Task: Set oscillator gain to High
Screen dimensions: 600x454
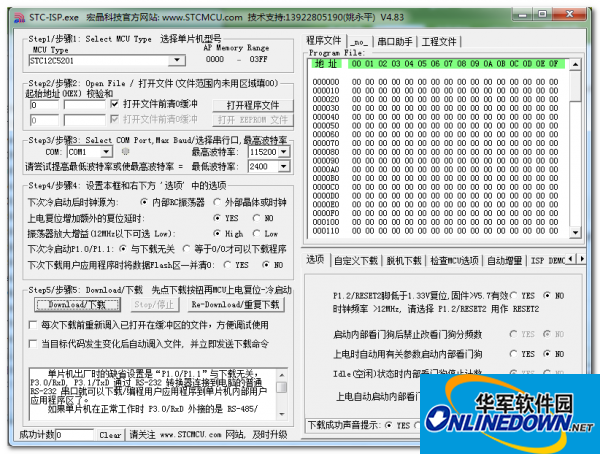Action: pyautogui.click(x=217, y=234)
